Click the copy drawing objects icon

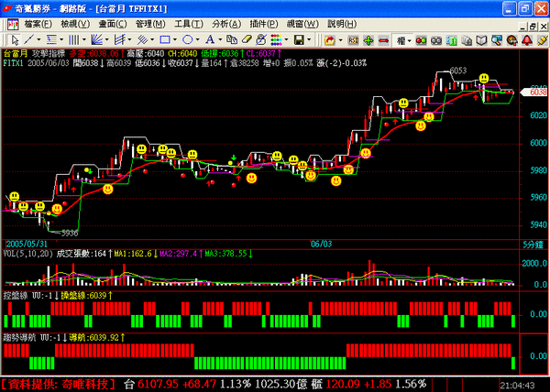click(232, 40)
